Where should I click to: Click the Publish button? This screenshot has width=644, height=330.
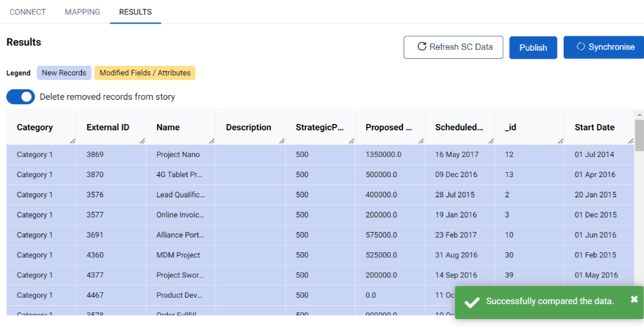point(533,48)
